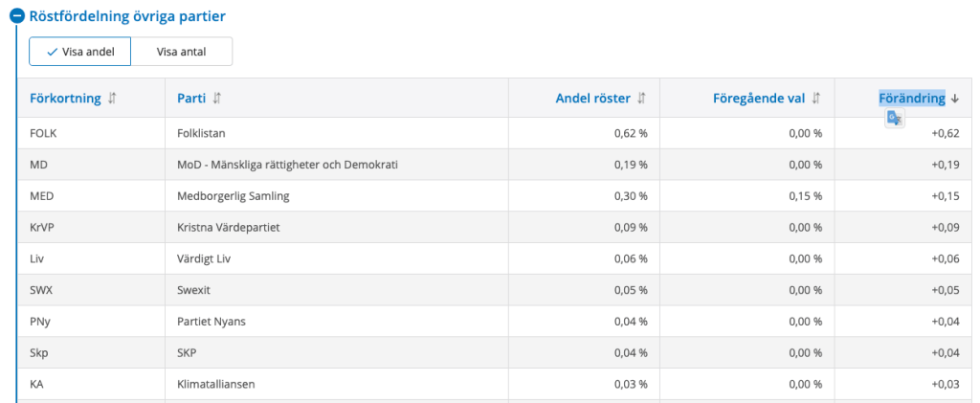Select the Visa andel option

pos(80,52)
